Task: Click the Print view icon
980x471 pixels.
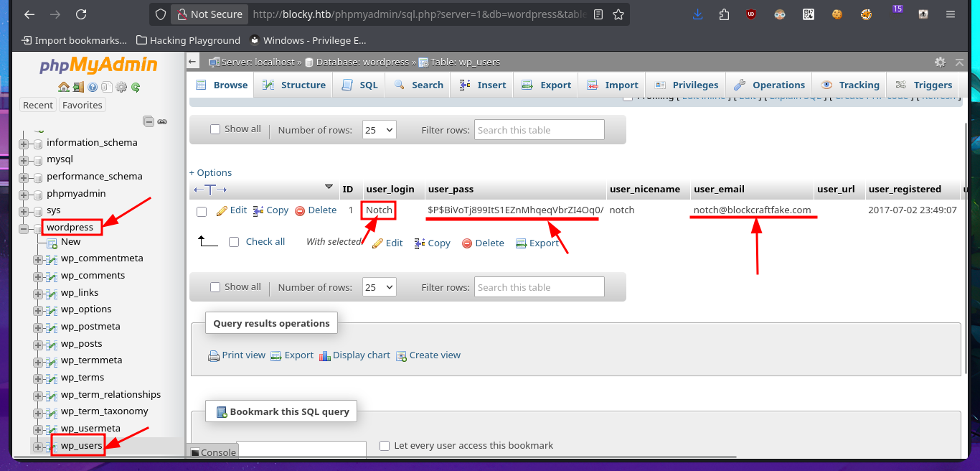Action: click(x=214, y=355)
